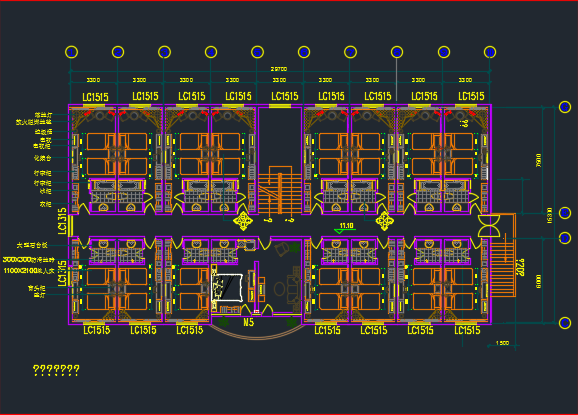Click the rightmost top axis grid bubble
This screenshot has height=415, width=578.
tap(490, 52)
